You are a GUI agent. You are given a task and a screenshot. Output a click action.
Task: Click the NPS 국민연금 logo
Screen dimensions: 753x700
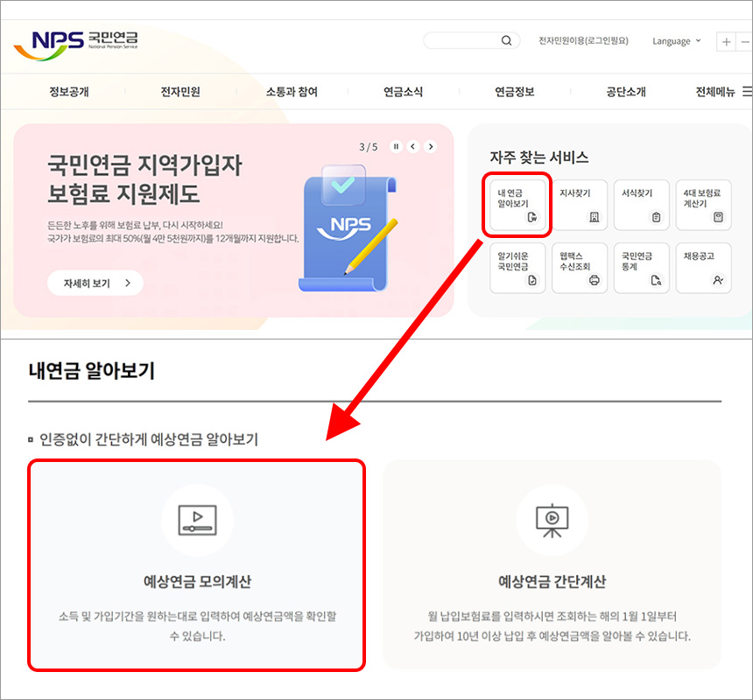tap(77, 41)
